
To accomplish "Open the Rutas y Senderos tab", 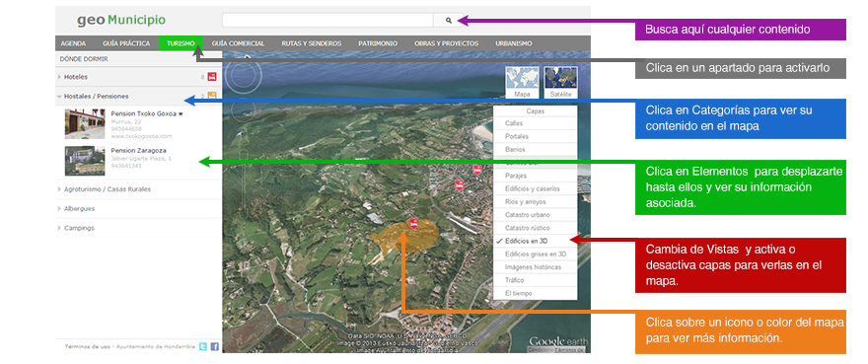I will coord(311,43).
